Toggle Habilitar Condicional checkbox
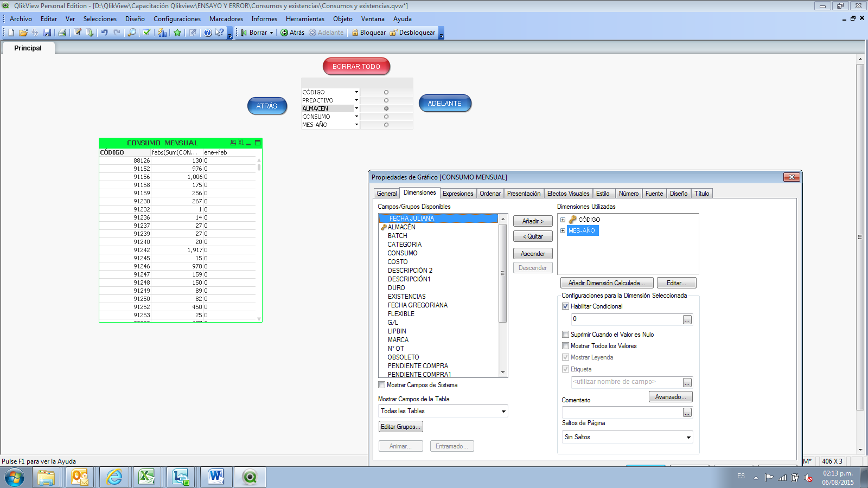This screenshot has width=868, height=488. click(x=565, y=306)
